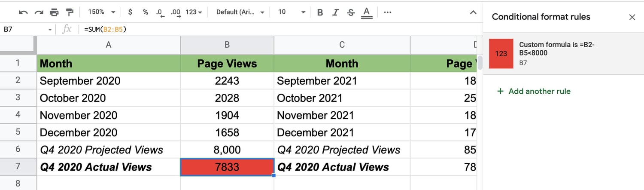The image size is (644, 190).
Task: Expand the font size 10 dropdown
Action: pyautogui.click(x=292, y=12)
